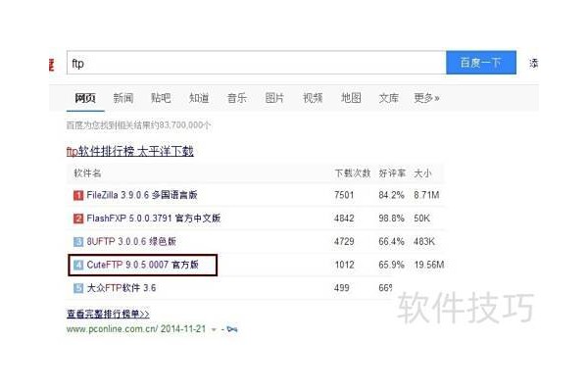This screenshot has height=392, width=588.
Task: Click rating 65.9% in the CuteFTP row
Action: point(391,265)
